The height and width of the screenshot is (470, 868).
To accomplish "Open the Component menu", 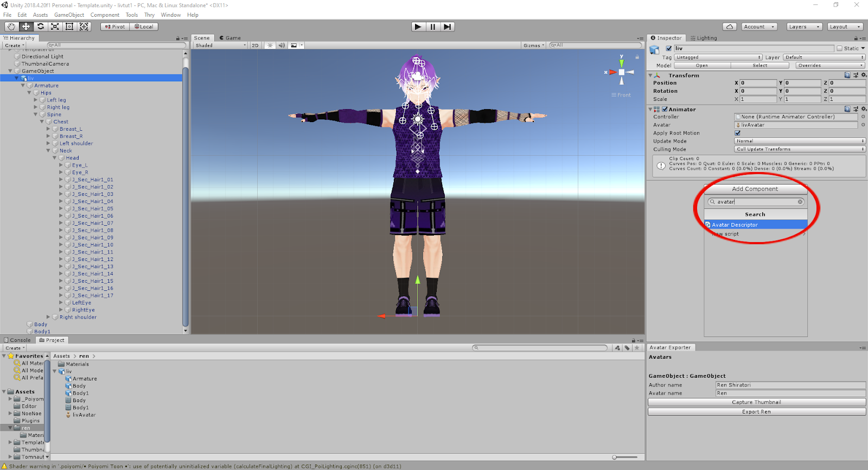I will pyautogui.click(x=105, y=15).
